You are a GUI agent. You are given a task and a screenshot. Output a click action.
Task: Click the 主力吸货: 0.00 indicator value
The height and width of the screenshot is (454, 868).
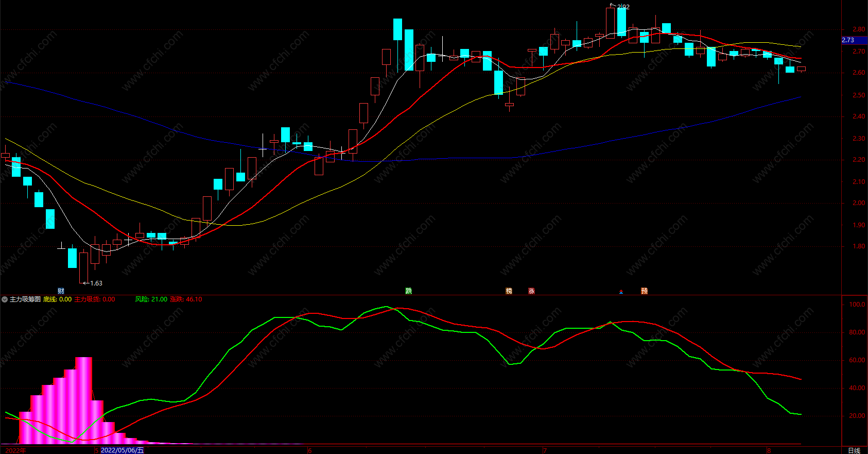tap(95, 299)
